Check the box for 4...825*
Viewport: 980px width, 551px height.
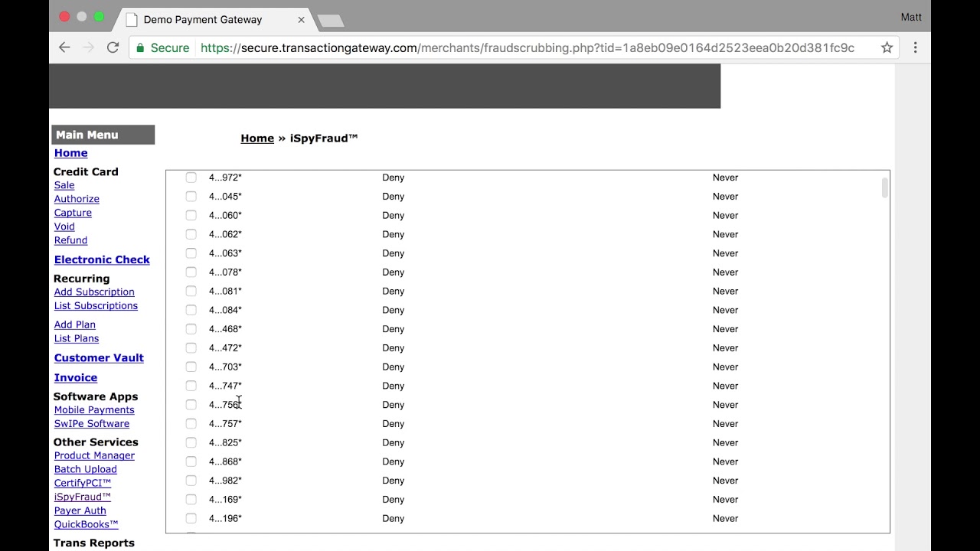pyautogui.click(x=191, y=442)
